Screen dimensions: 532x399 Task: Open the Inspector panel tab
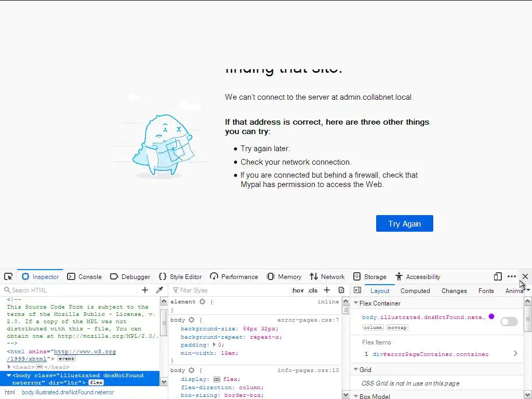click(40, 276)
